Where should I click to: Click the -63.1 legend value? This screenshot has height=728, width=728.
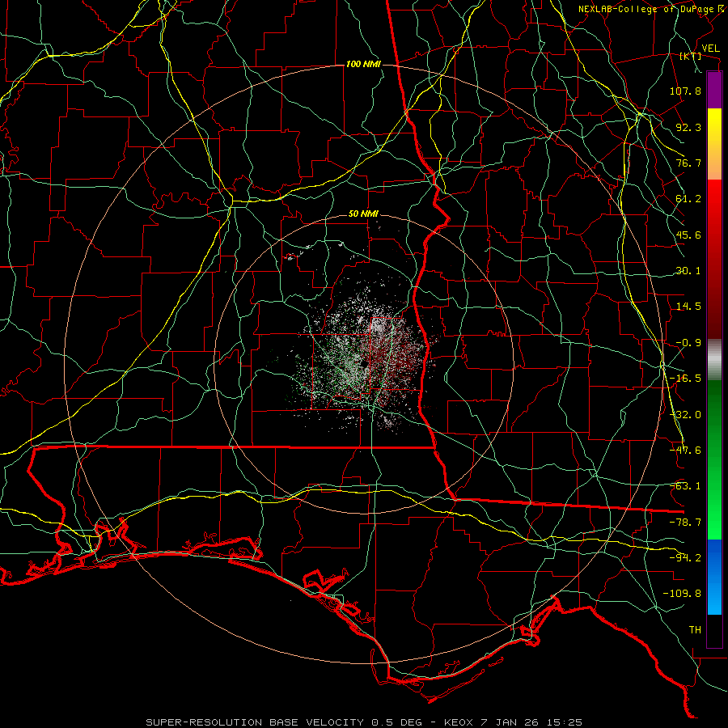[685, 486]
